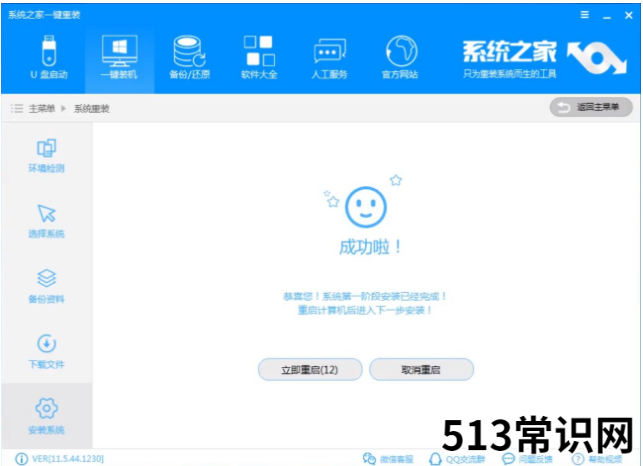Click the 系统重装 breadcrumb
Screen dimensions: 643x466
92,108
